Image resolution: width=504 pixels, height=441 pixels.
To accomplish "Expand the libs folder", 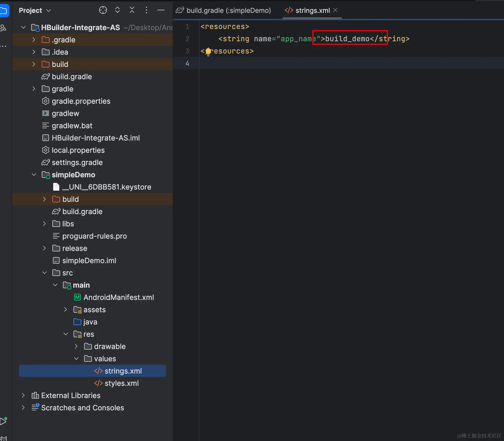I will pos(45,224).
